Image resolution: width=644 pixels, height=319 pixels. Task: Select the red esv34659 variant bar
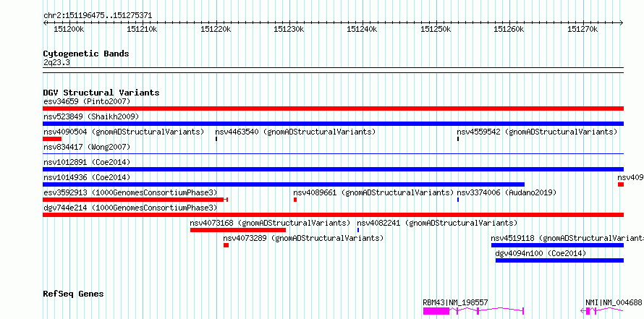[333, 109]
